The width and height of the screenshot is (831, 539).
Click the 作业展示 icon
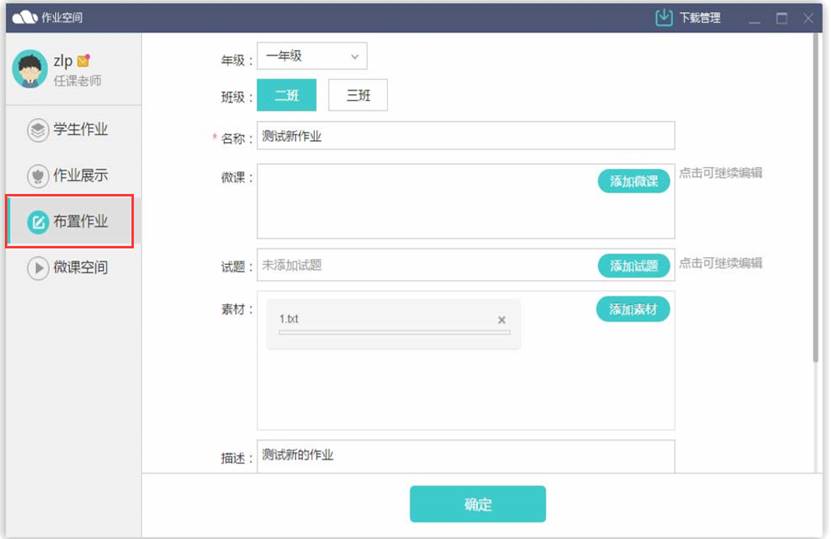38,176
